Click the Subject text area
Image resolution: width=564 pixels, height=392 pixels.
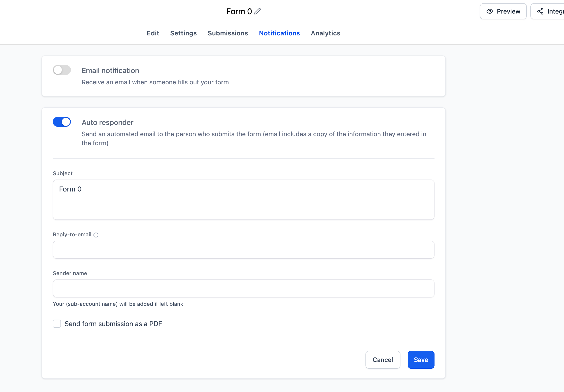pos(243,200)
